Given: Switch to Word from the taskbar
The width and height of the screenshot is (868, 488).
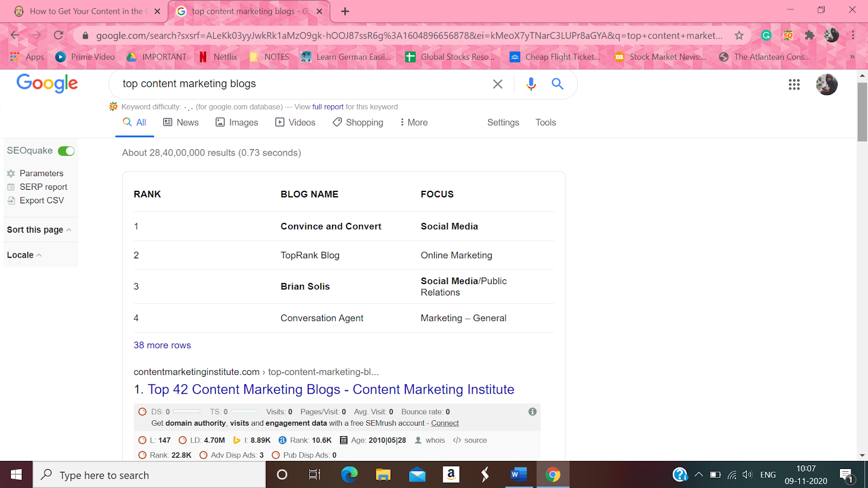Looking at the screenshot, I should point(519,475).
